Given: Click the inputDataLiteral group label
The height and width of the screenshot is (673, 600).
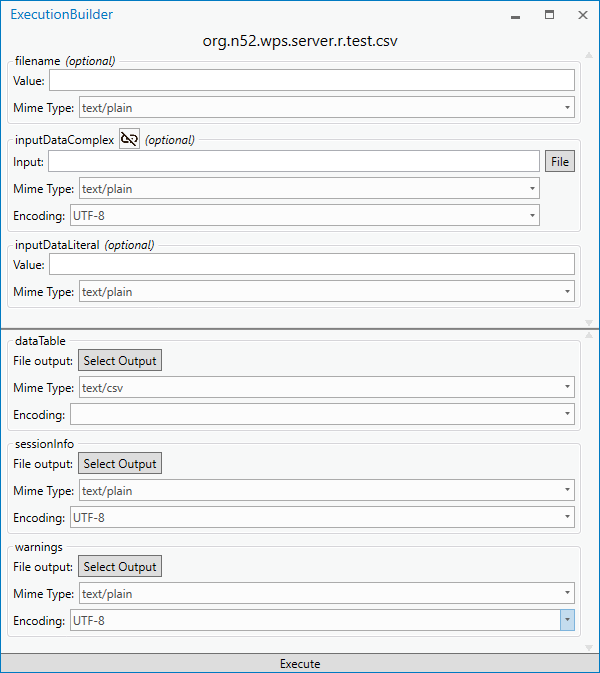Looking at the screenshot, I should (x=57, y=245).
